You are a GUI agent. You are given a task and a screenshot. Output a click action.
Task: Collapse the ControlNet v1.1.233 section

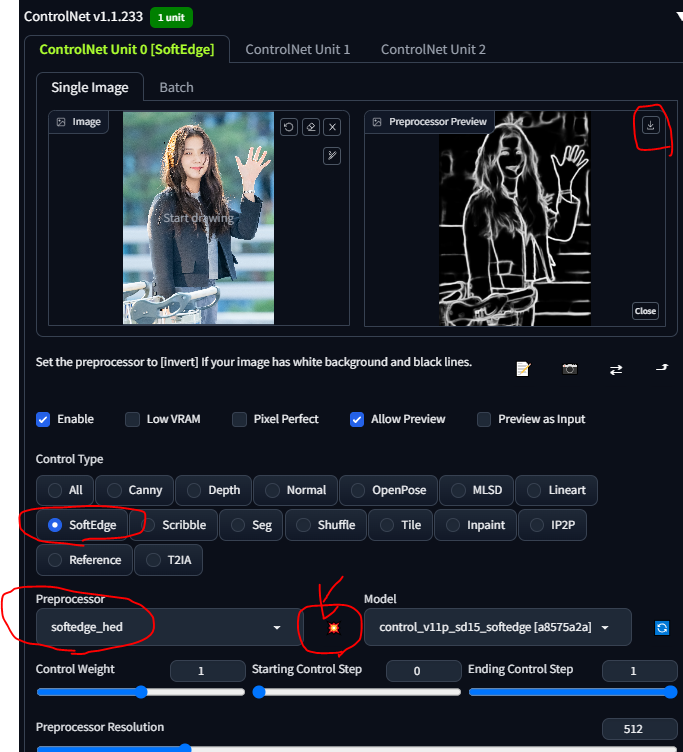click(678, 16)
